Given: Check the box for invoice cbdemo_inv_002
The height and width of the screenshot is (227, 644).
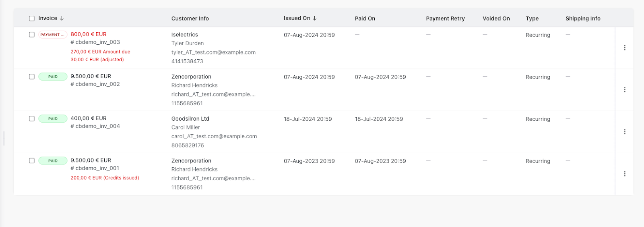Looking at the screenshot, I should (x=32, y=77).
